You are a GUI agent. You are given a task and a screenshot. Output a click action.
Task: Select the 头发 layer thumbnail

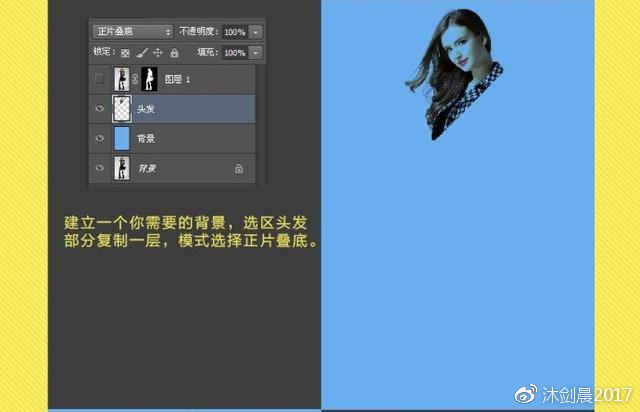(x=122, y=109)
